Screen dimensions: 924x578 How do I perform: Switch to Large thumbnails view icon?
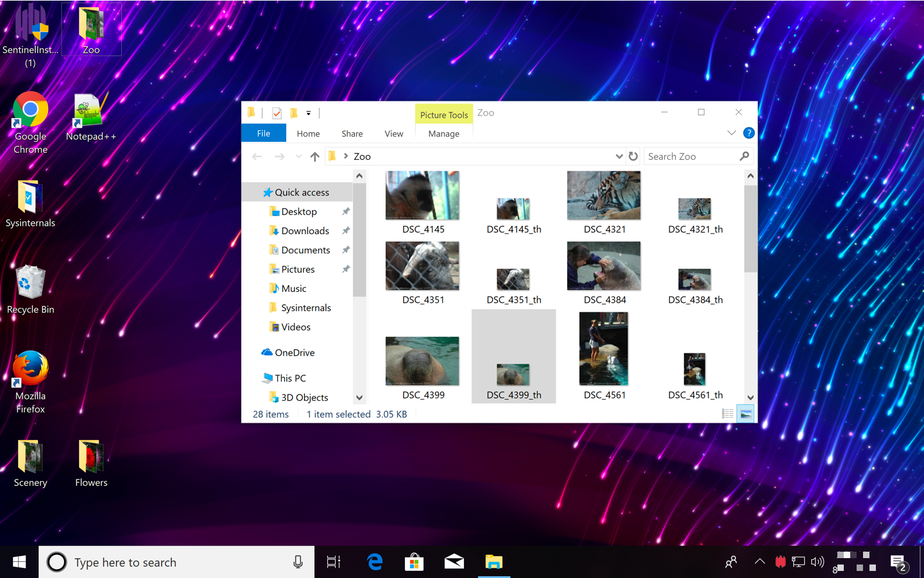pos(746,414)
